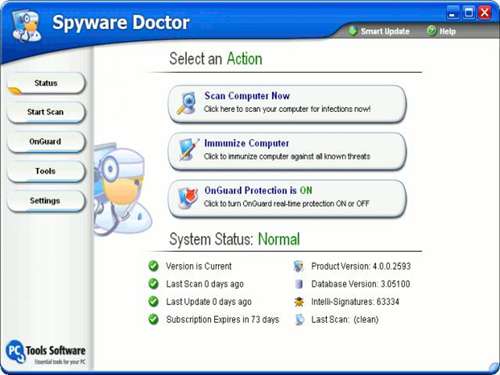500x375 pixels.
Task: Click the Immunize Computer syringe icon
Action: pos(188,149)
